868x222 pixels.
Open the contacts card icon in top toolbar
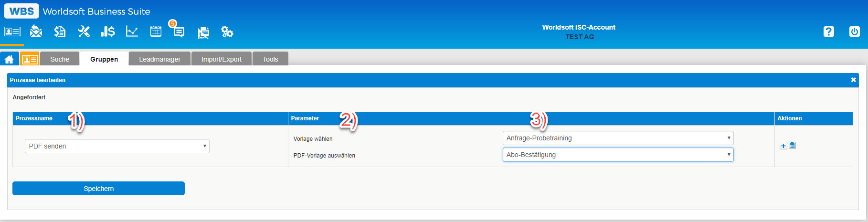tap(12, 32)
